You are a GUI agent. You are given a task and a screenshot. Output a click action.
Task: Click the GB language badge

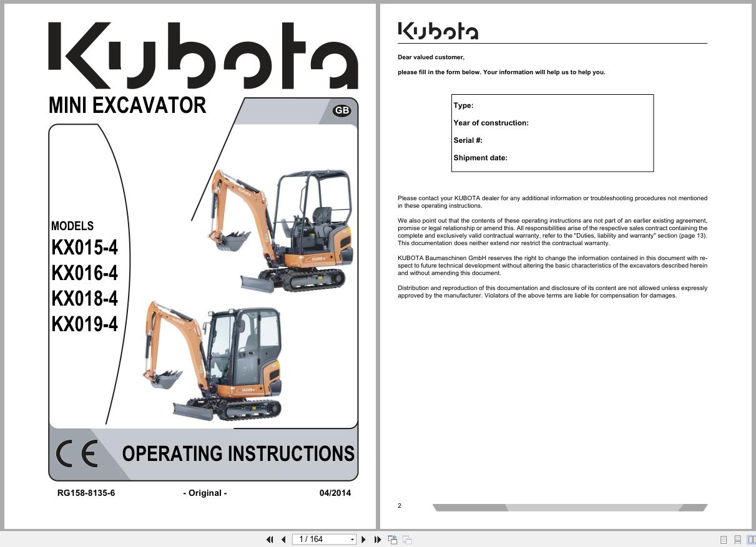341,110
